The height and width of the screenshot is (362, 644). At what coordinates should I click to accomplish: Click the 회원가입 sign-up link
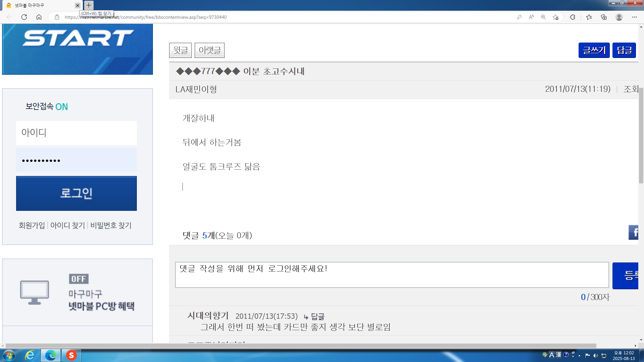[x=32, y=226]
